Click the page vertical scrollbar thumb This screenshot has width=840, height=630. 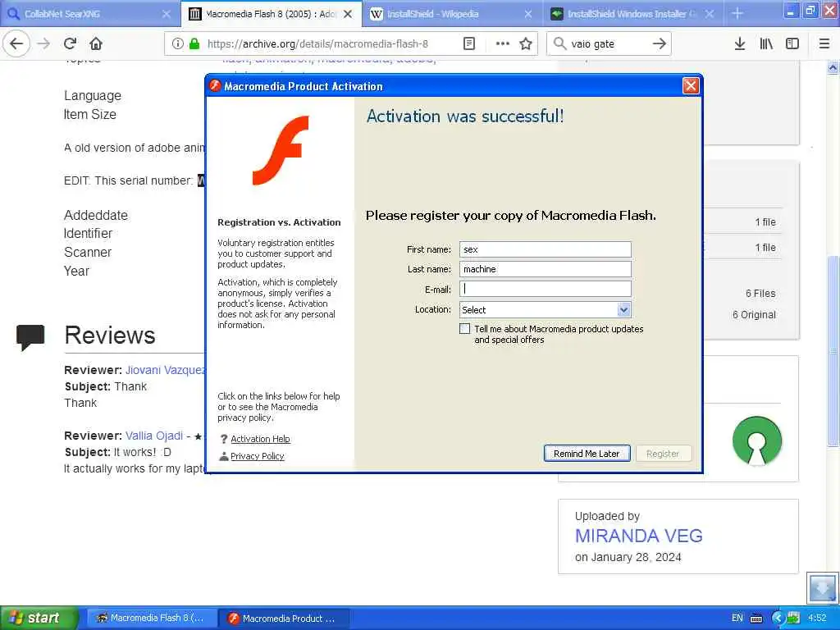click(833, 351)
